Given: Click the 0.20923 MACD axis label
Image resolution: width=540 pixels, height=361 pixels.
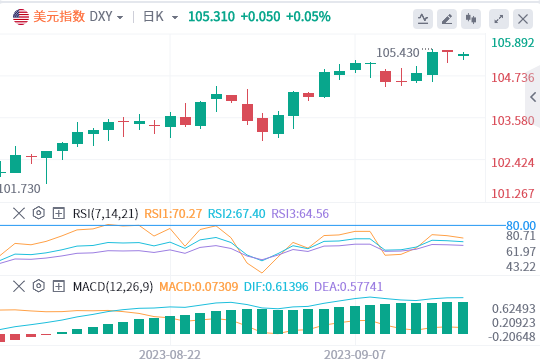Looking at the screenshot, I should click(513, 323).
